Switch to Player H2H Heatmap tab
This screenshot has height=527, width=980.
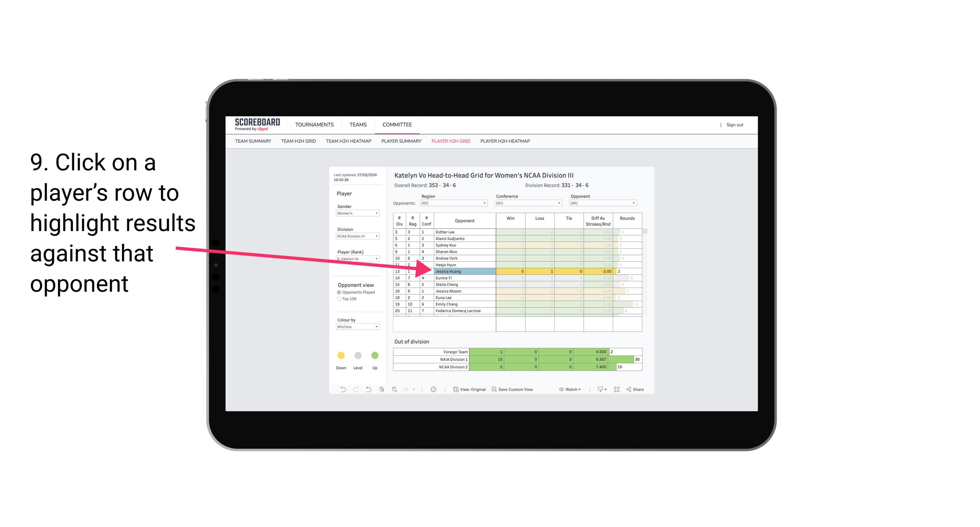(505, 142)
